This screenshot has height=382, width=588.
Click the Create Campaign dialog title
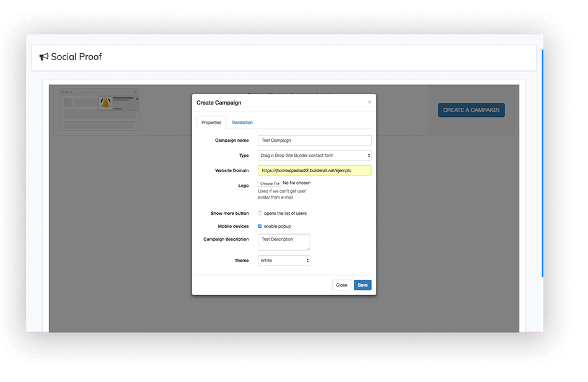219,103
